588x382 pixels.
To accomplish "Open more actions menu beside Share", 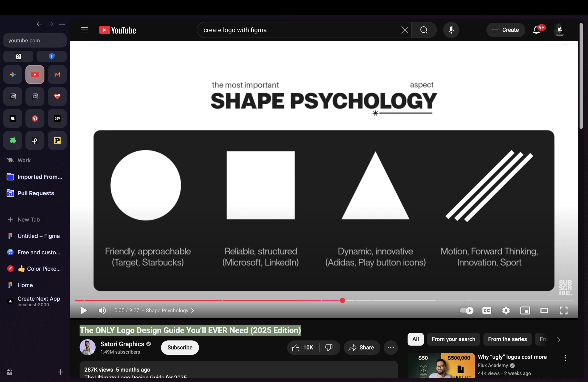I will pyautogui.click(x=391, y=347).
